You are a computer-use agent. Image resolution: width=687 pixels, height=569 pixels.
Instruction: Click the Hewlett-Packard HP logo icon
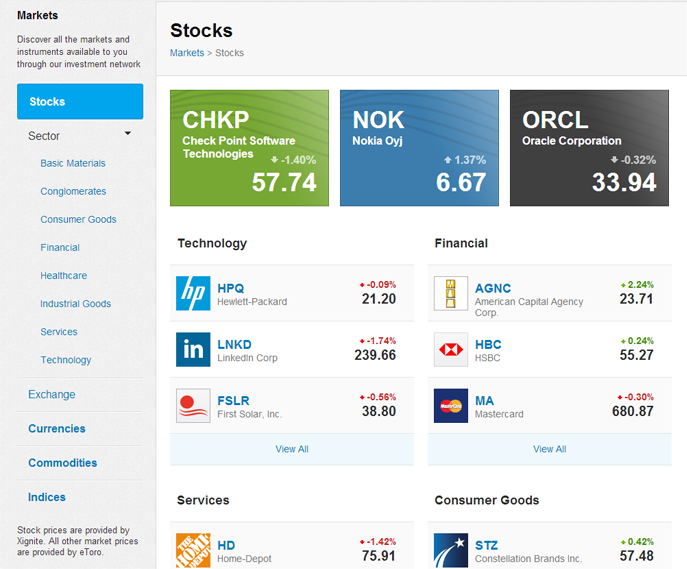coord(193,293)
